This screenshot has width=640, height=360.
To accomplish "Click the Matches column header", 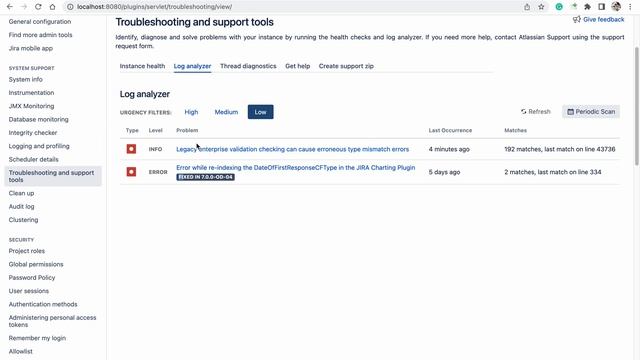I will click(x=516, y=130).
